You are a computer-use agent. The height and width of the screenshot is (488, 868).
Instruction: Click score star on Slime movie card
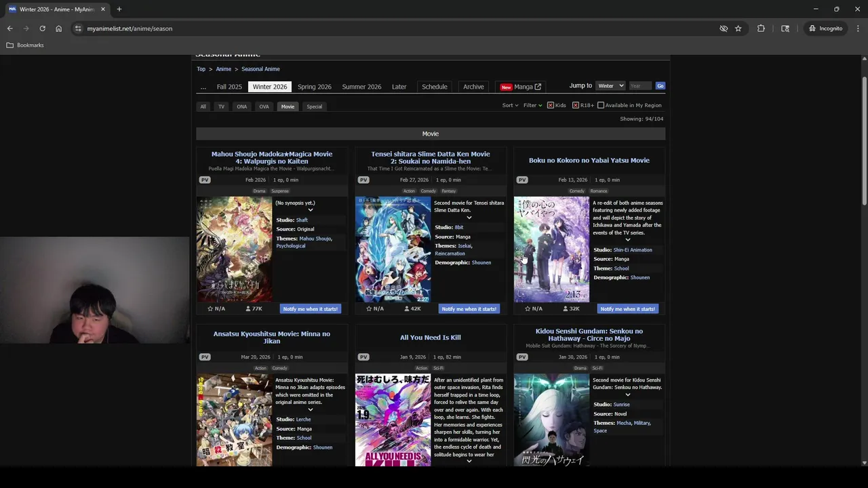369,308
